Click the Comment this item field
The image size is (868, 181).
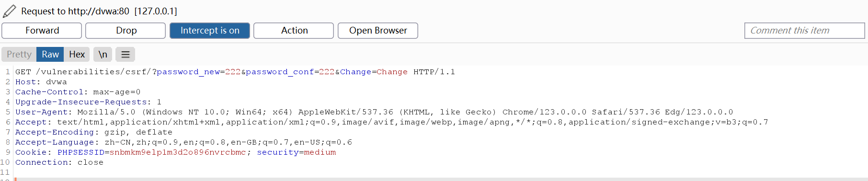click(x=804, y=31)
